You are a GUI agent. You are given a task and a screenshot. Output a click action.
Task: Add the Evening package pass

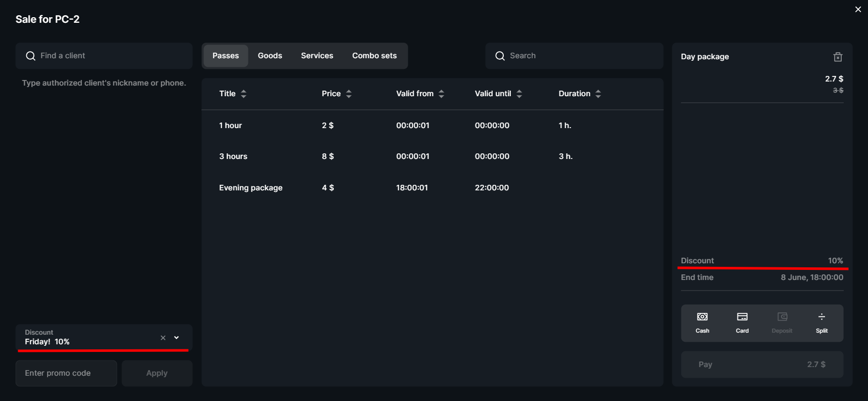(x=251, y=188)
